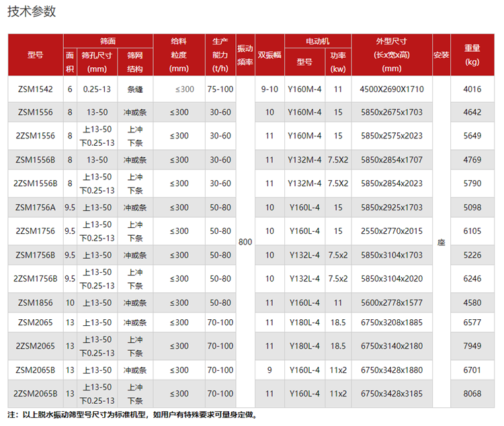Click the 双振幅 column header

coord(269,55)
